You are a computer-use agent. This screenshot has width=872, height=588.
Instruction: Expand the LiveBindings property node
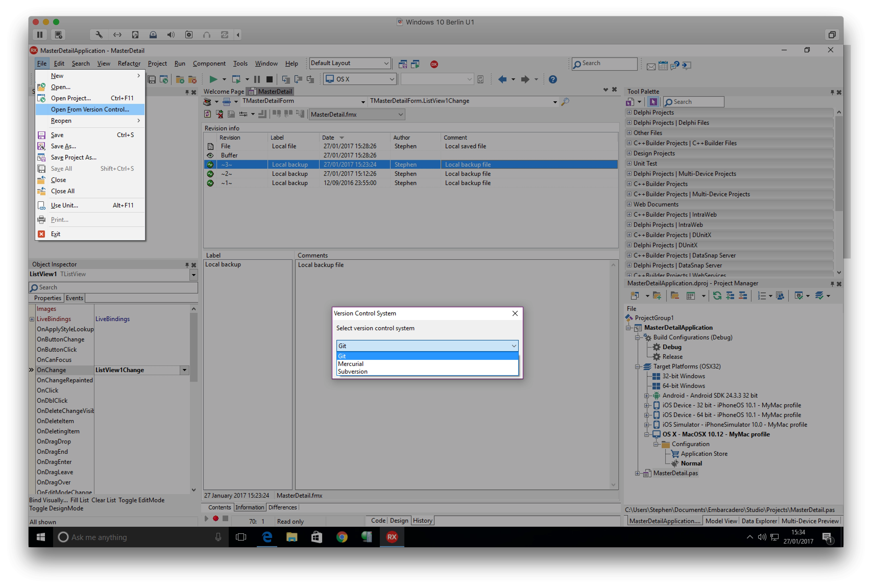pos(32,319)
